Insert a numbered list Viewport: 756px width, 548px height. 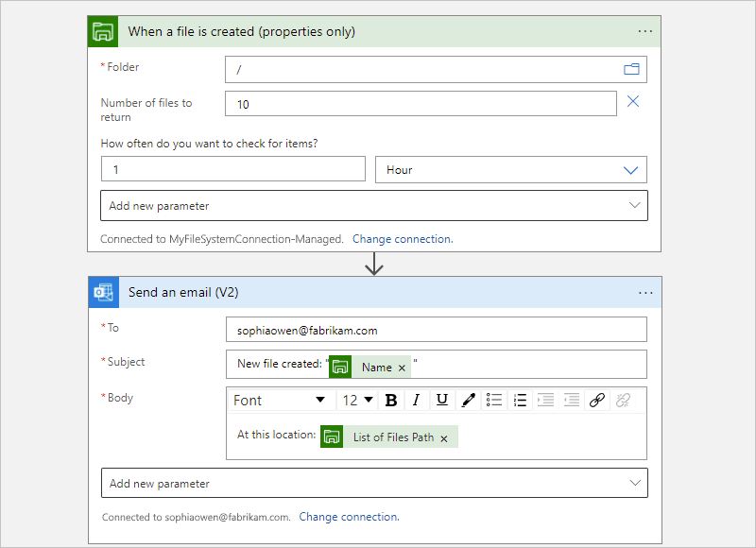[x=520, y=401]
